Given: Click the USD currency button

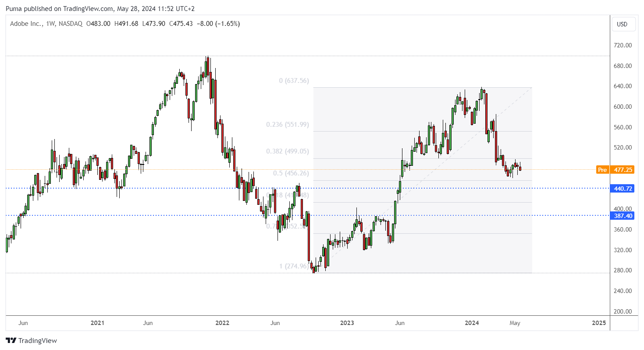Looking at the screenshot, I should point(623,24).
